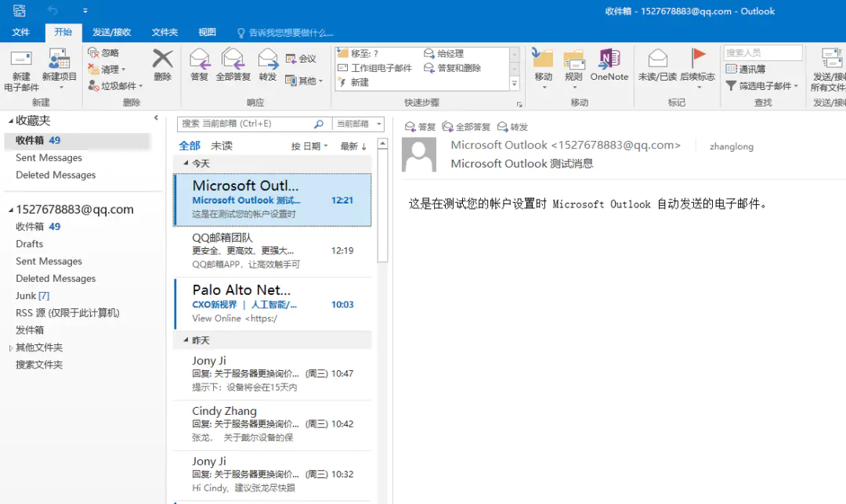846x504 pixels.
Task: Open the Cindy Zhang email from 10:42
Action: pos(273,424)
